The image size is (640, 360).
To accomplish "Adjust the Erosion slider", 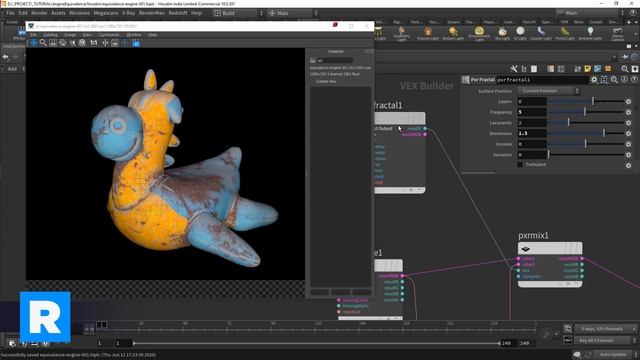I will (x=586, y=144).
